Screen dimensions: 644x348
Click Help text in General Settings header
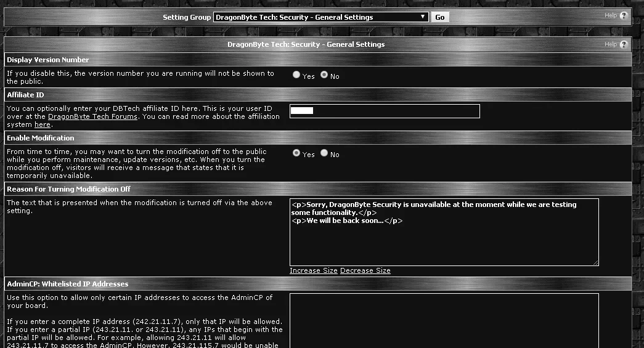point(610,44)
